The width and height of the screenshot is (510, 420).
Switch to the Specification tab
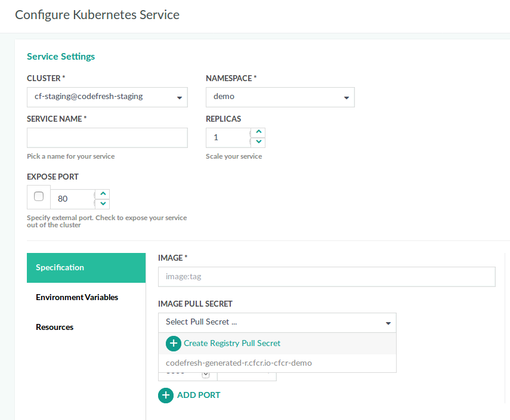[x=86, y=267]
